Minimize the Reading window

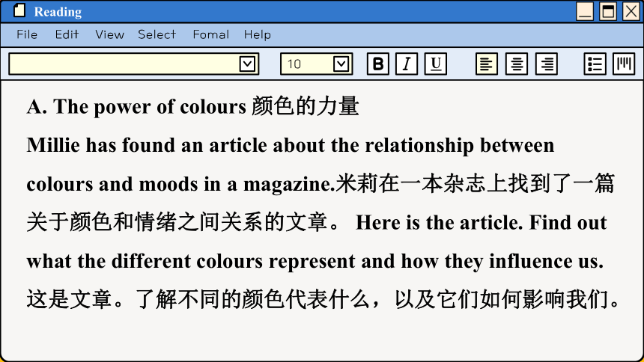585,11
